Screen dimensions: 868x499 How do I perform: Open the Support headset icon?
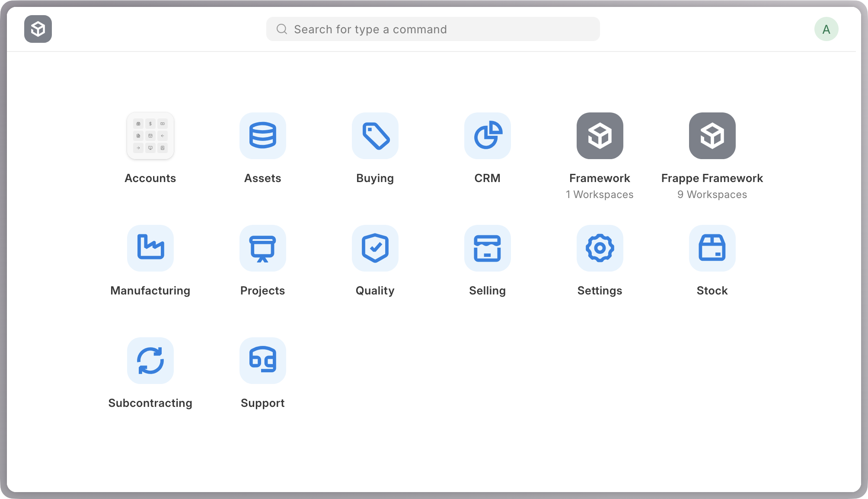click(x=262, y=361)
